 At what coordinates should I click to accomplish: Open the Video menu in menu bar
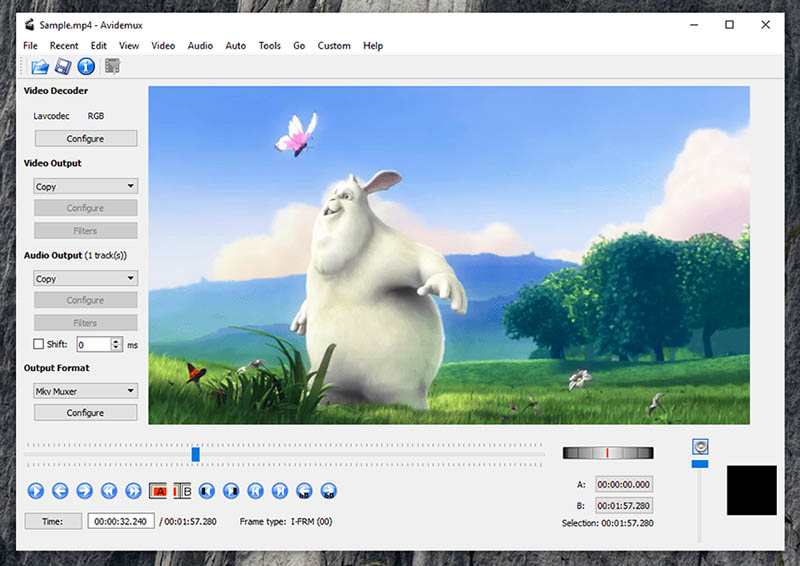coord(163,46)
